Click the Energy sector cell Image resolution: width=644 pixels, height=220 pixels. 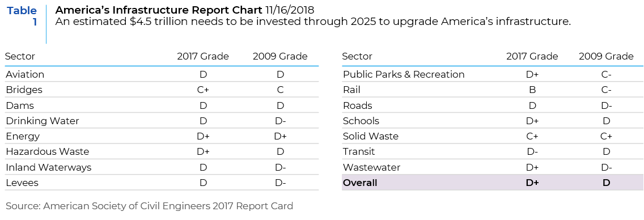click(x=23, y=136)
